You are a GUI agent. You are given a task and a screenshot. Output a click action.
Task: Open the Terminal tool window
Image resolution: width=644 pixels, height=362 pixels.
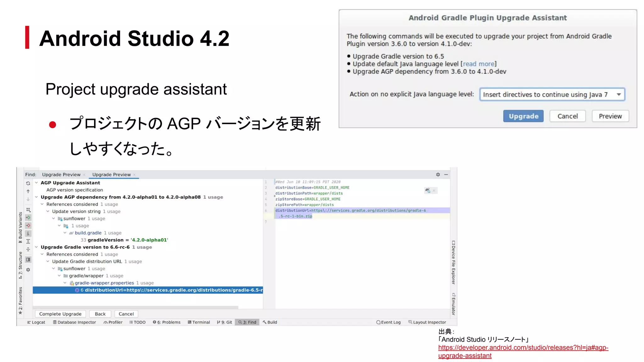coord(199,322)
